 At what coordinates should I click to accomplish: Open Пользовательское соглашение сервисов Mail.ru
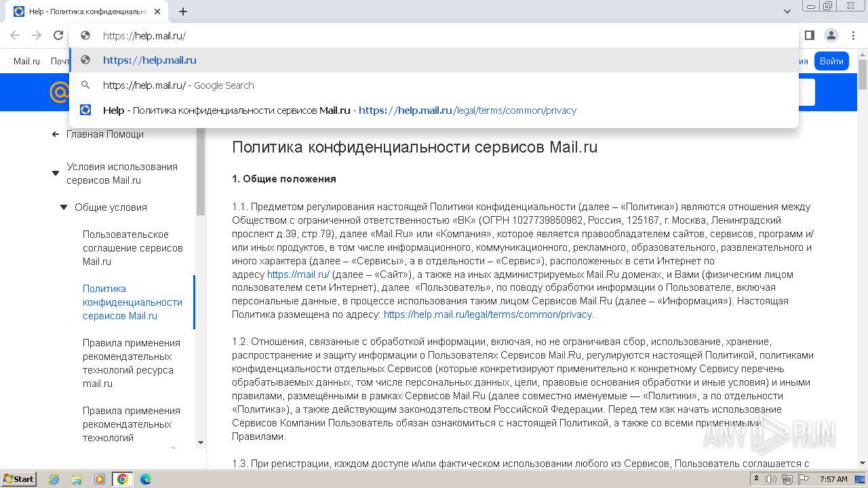(x=133, y=248)
